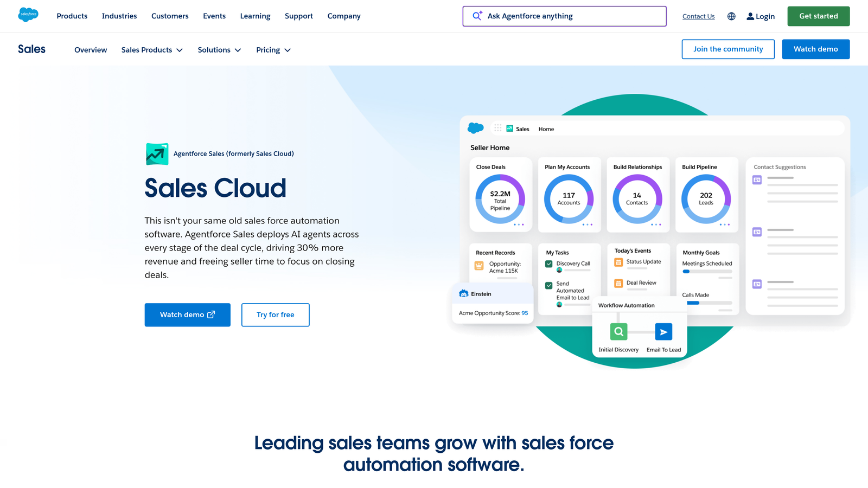Screen dimensions: 868x488
Task: Go to the Overview tab
Action: tap(91, 50)
